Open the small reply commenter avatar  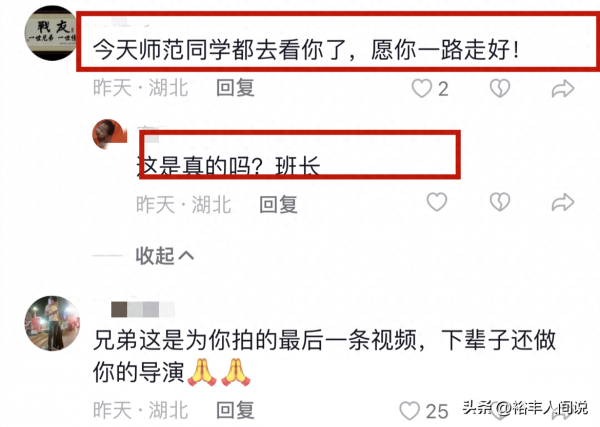[x=109, y=134]
